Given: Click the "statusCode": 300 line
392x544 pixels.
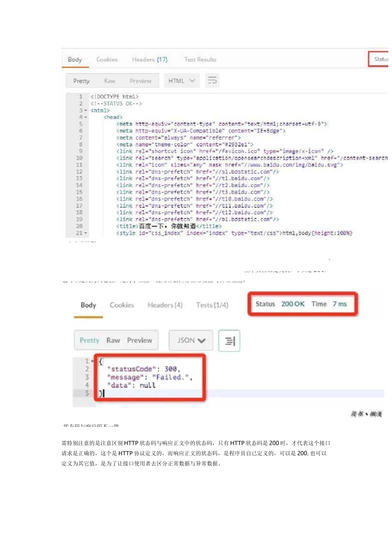Looking at the screenshot, I should tap(144, 369).
